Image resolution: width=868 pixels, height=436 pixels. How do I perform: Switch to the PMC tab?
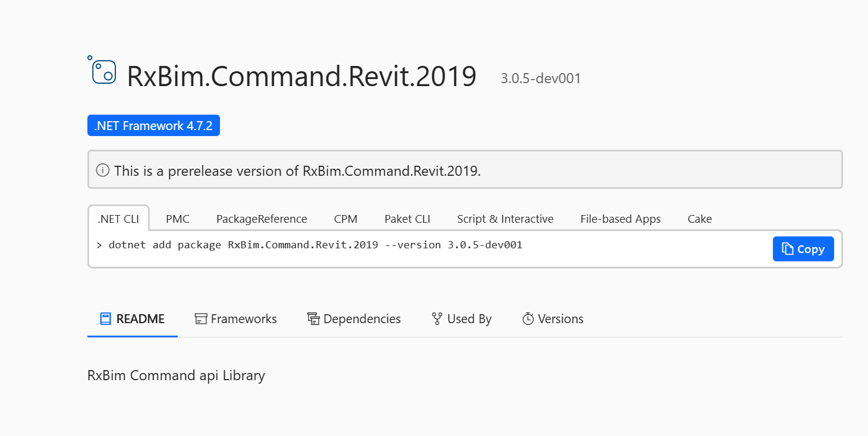click(178, 219)
